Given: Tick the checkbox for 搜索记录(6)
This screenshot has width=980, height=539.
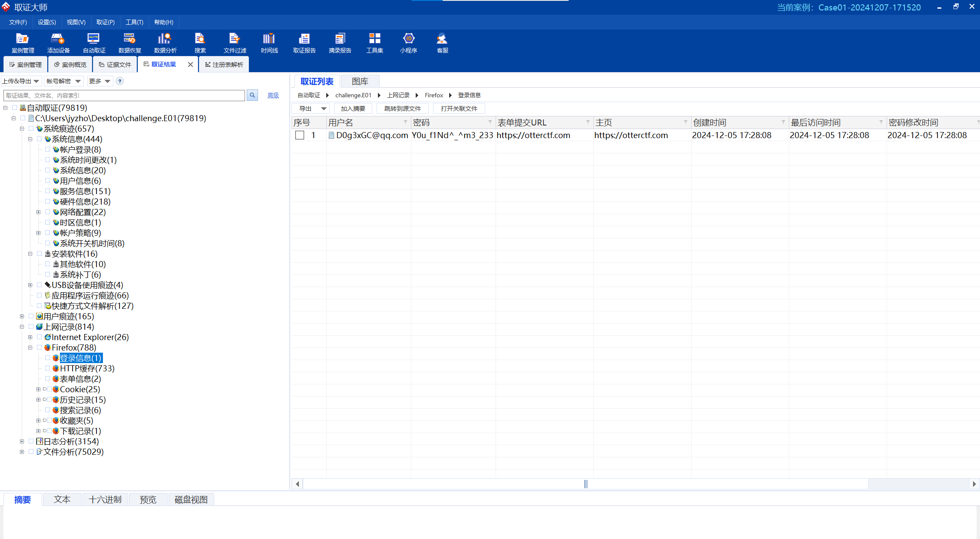Looking at the screenshot, I should tap(48, 410).
